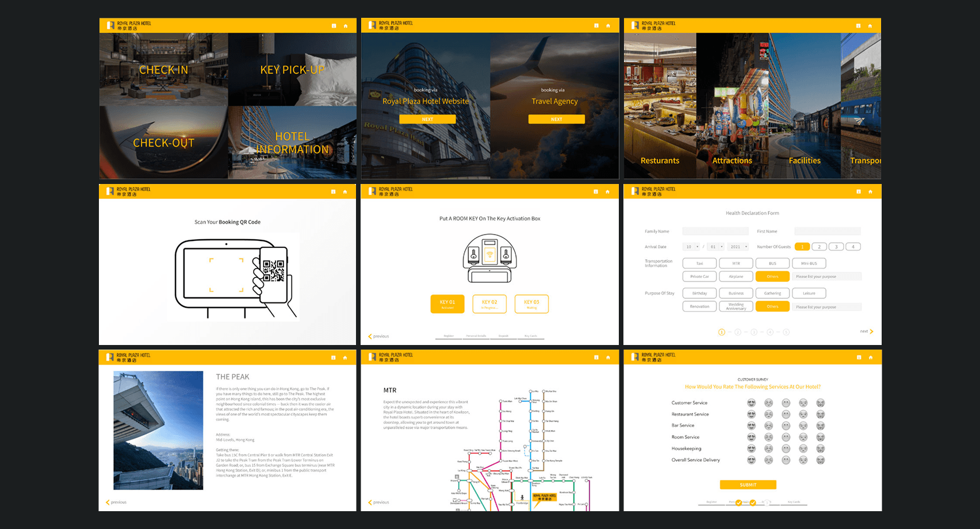Image resolution: width=980 pixels, height=529 pixels.
Task: Select KEY 01 activated button
Action: tap(447, 304)
